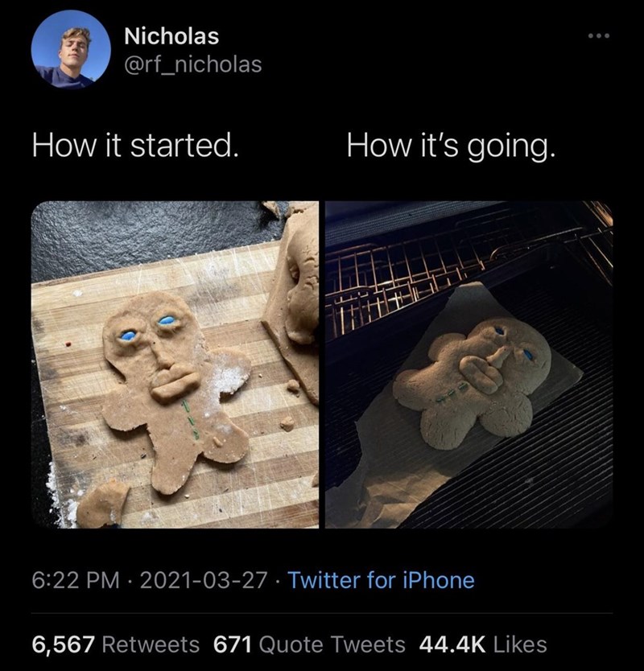
Task: Click the @rf_nicholas handle
Action: pos(193,64)
